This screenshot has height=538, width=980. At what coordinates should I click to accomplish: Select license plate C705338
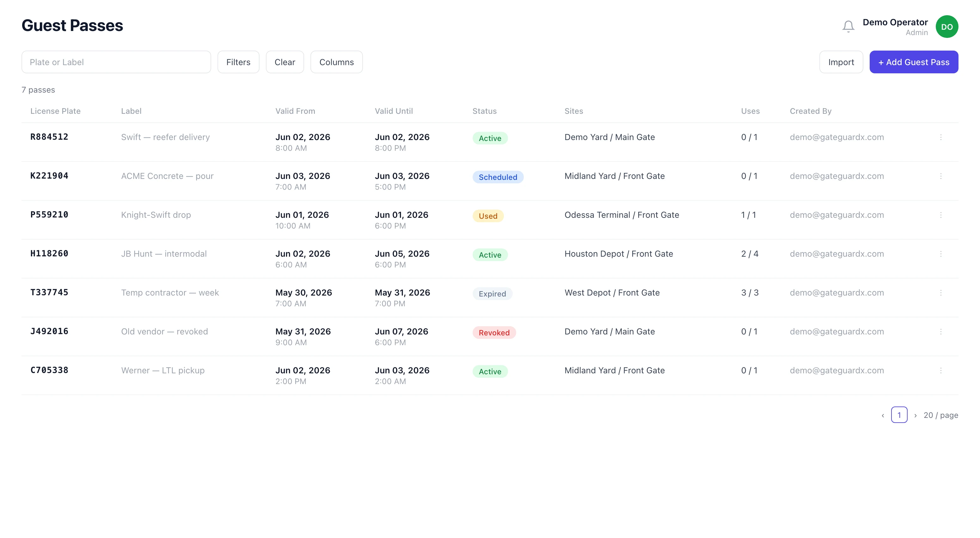(49, 370)
